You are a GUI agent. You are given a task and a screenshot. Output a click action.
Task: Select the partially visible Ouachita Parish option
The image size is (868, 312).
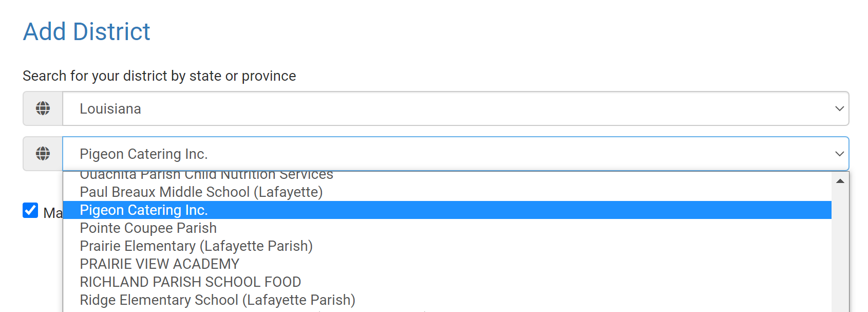tap(206, 176)
